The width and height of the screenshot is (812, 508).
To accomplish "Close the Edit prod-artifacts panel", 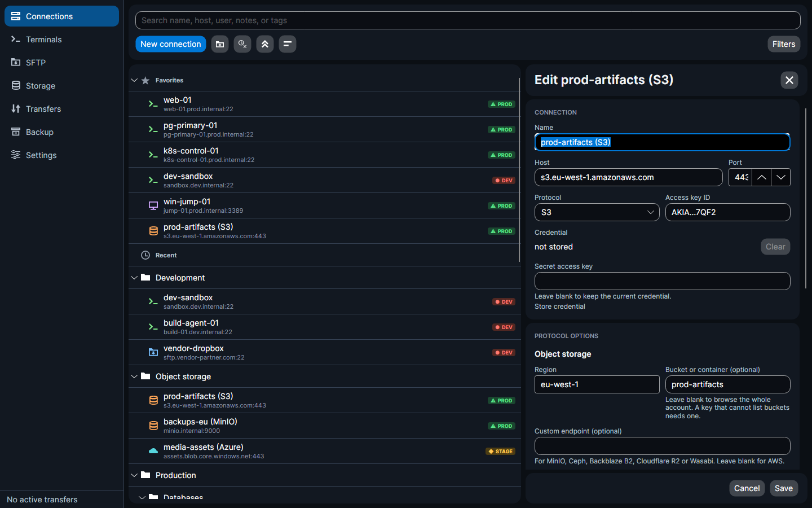I will pyautogui.click(x=789, y=80).
